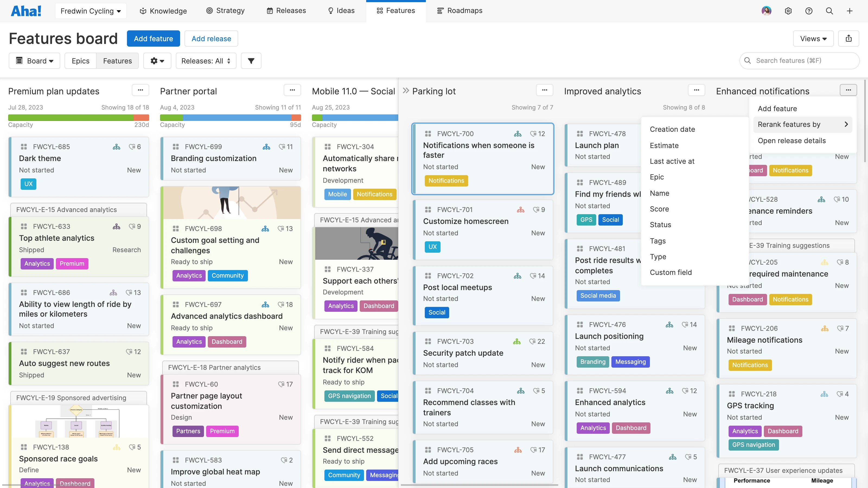868x488 pixels.
Task: Click the settings gear in the top bar
Action: (x=789, y=11)
